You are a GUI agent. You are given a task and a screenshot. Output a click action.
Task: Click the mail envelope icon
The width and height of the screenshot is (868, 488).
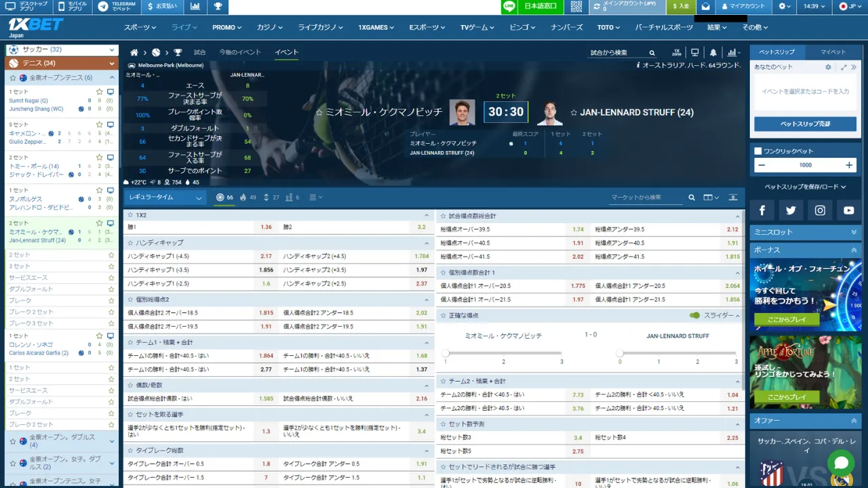(x=706, y=7)
